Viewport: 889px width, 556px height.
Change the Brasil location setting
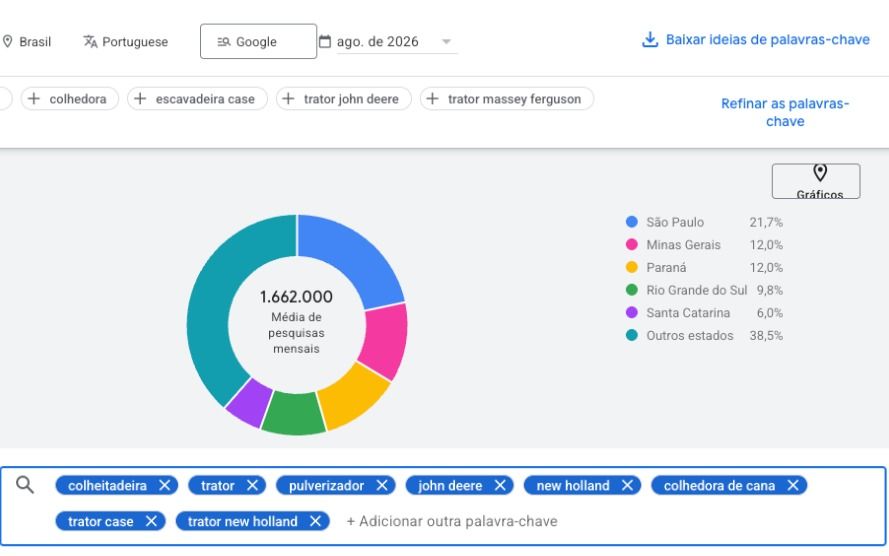click(27, 42)
